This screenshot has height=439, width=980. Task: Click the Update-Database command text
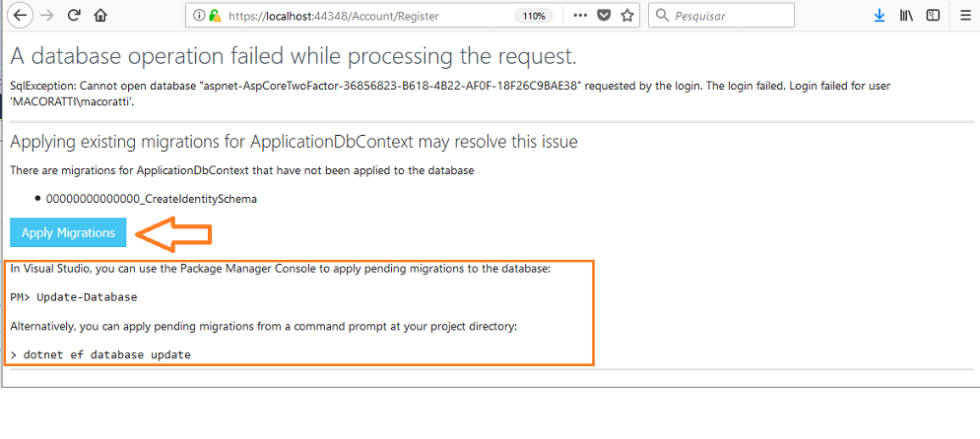tap(87, 297)
